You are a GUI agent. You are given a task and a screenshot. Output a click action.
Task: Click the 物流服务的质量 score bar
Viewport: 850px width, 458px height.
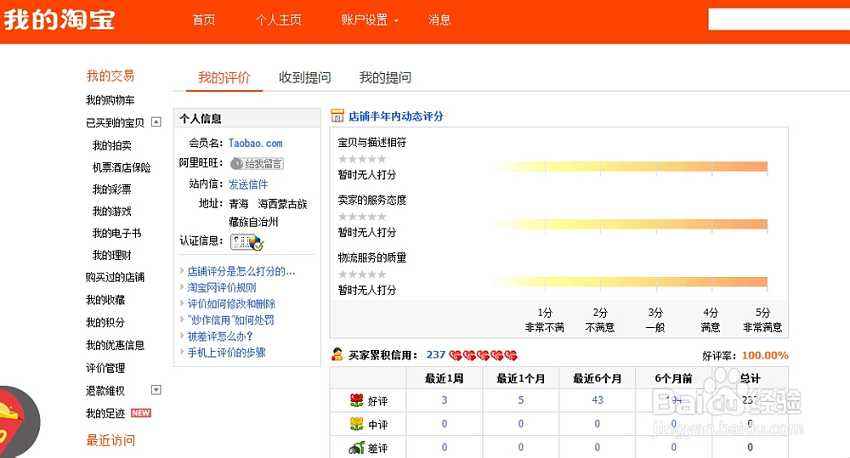click(x=630, y=282)
